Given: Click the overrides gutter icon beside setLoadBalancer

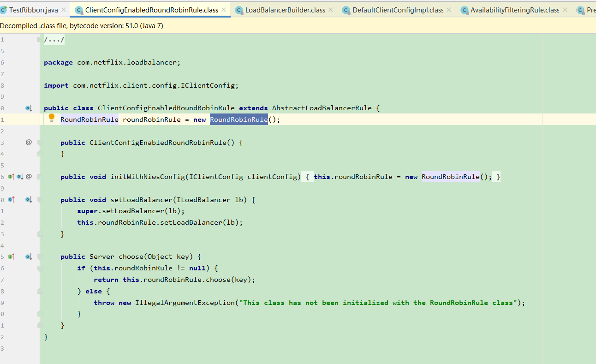Looking at the screenshot, I should tap(12, 199).
